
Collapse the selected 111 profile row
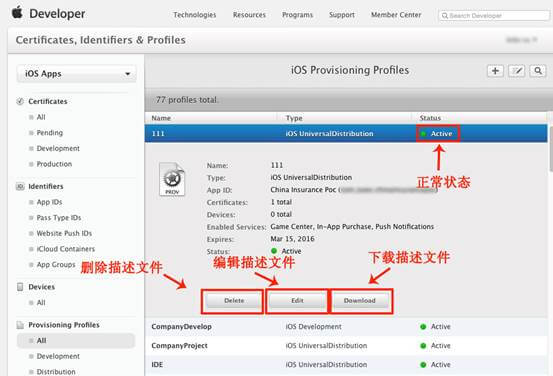click(346, 134)
